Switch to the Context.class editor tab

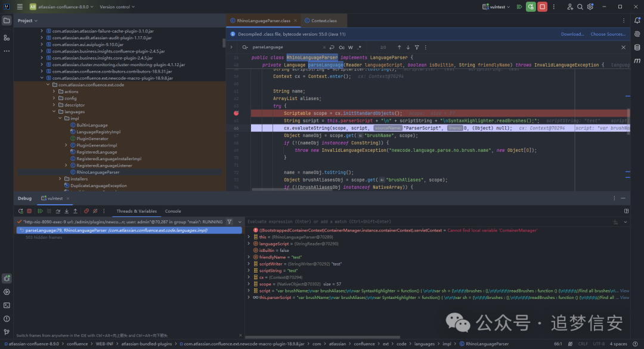(323, 20)
